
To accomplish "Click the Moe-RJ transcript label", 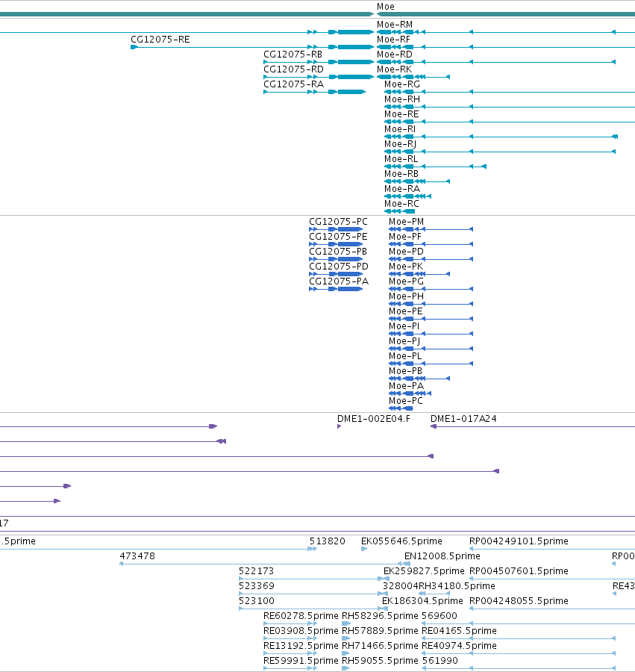I will pyautogui.click(x=401, y=144).
